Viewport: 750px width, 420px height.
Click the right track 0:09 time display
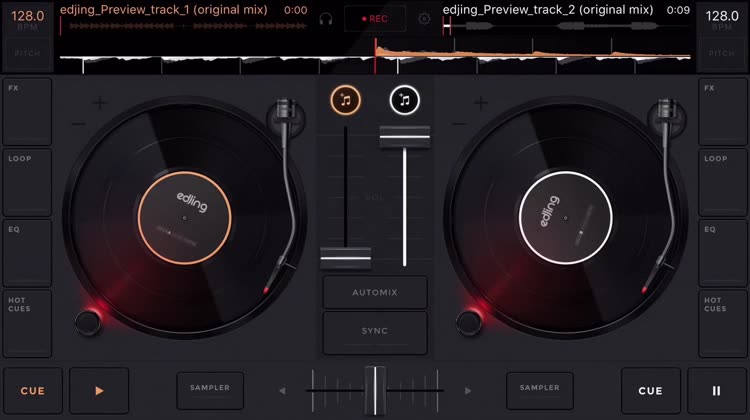[678, 10]
